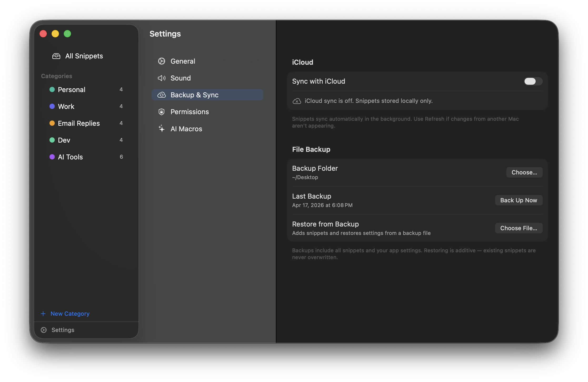Switch to the Permissions settings section
Viewport: 588px width, 382px height.
[190, 112]
